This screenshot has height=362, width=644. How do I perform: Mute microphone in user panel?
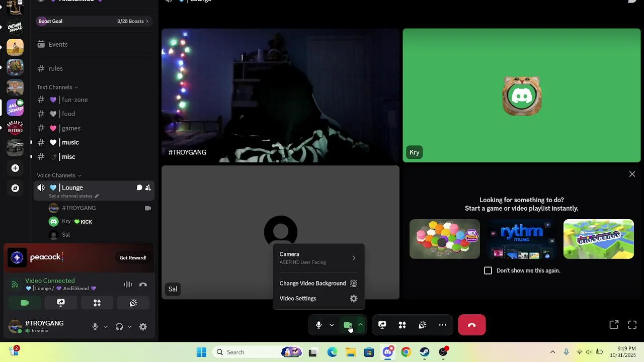(95, 327)
